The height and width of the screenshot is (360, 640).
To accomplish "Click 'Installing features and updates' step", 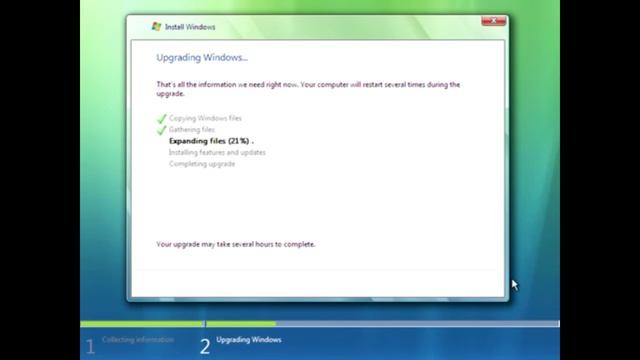I will tap(217, 152).
